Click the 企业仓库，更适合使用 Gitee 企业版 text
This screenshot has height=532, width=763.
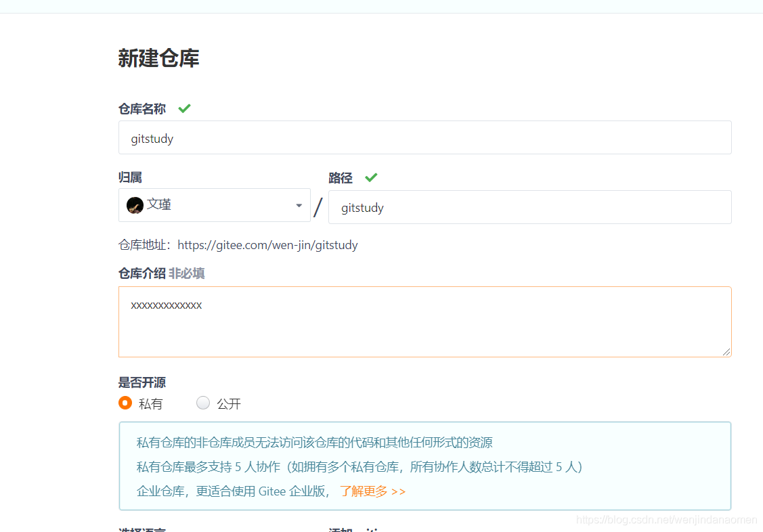[x=232, y=491]
